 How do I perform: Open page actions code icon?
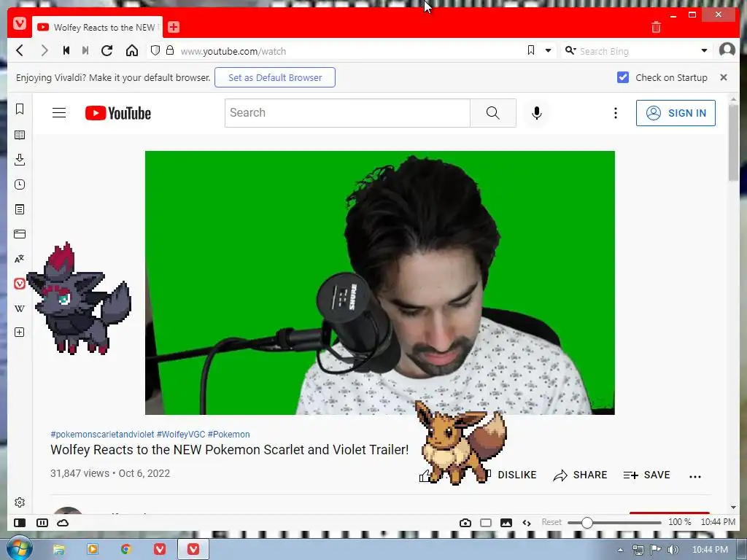[527, 523]
